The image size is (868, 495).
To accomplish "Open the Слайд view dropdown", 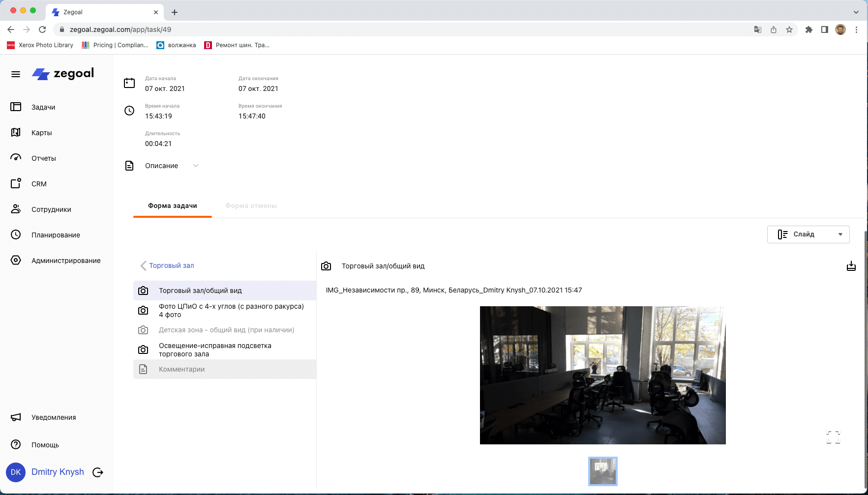I will pos(808,234).
